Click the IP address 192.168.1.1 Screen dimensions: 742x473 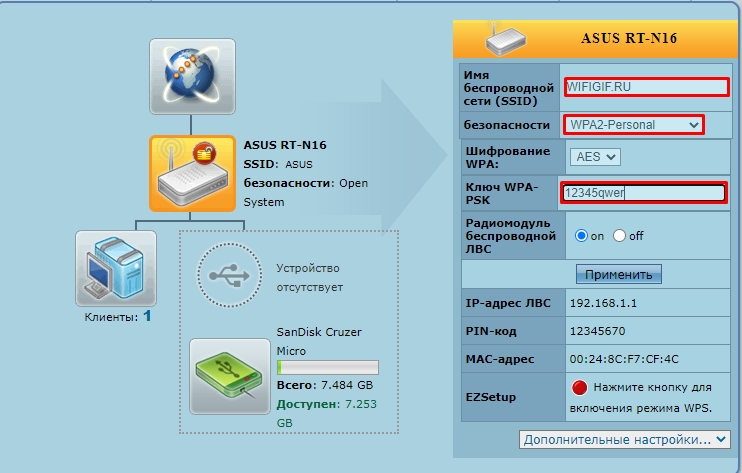point(603,303)
